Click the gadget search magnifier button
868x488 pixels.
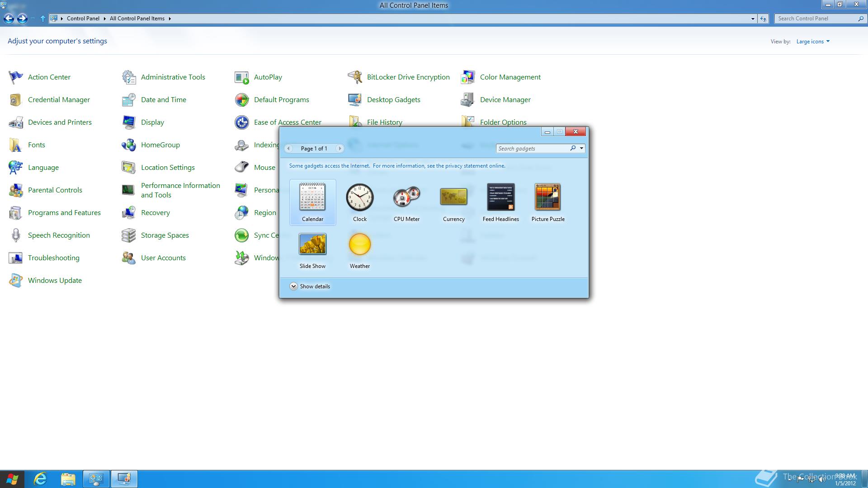(573, 148)
